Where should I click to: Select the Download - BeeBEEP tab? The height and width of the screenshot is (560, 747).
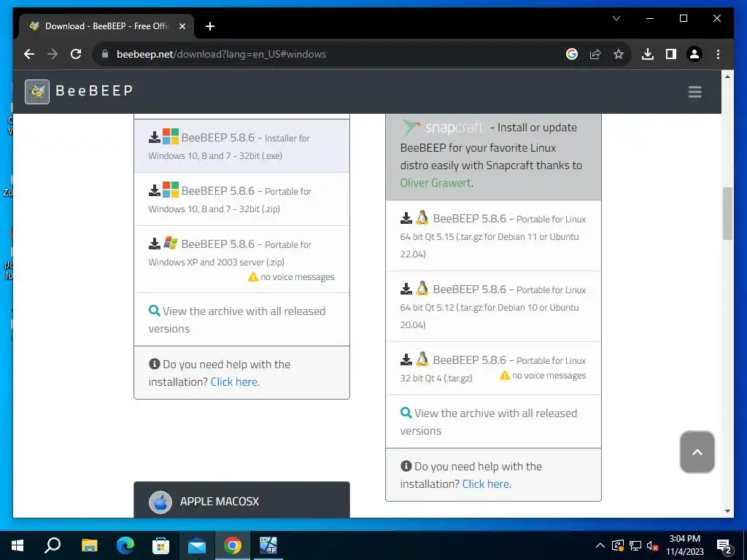point(107,26)
